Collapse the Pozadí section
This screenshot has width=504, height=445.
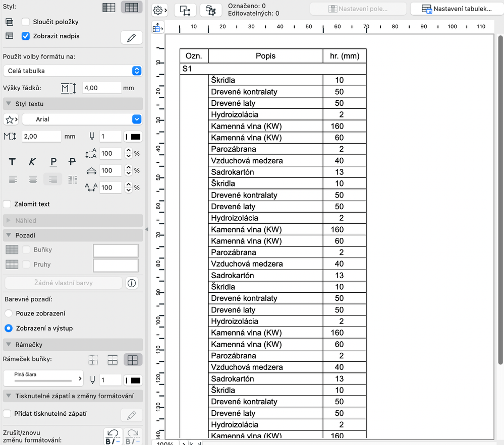point(9,235)
